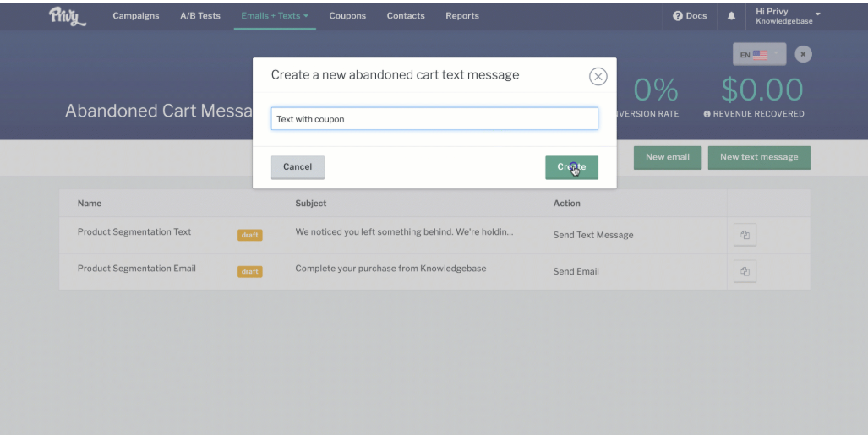Cancel the new text message dialog
868x435 pixels.
[x=298, y=167]
